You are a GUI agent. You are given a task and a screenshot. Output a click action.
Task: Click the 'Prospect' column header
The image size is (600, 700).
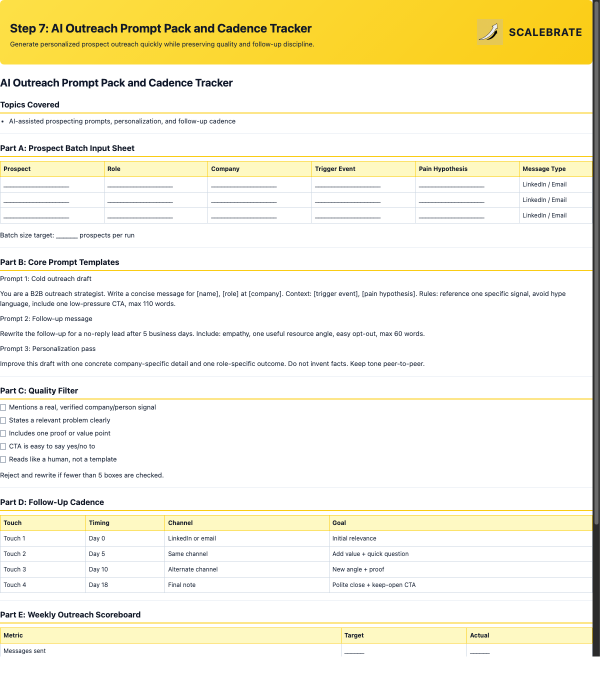52,169
